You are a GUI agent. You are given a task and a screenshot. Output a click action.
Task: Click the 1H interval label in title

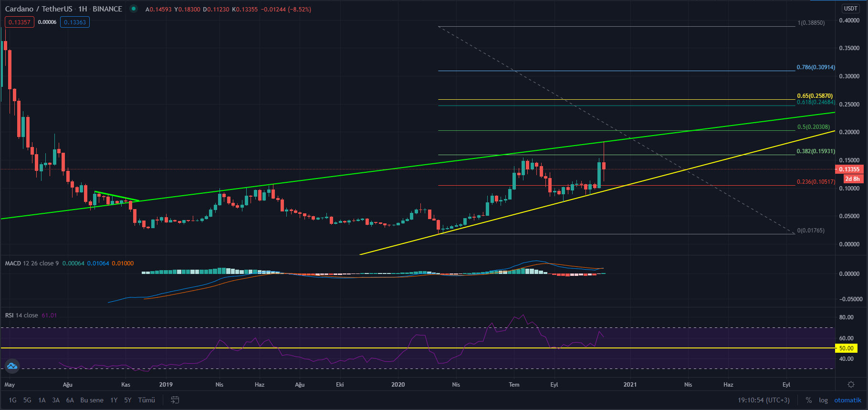83,9
